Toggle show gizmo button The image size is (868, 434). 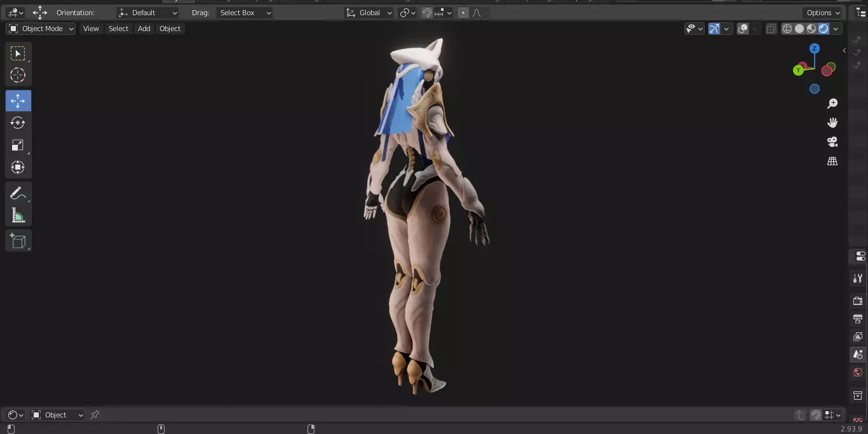pos(714,29)
